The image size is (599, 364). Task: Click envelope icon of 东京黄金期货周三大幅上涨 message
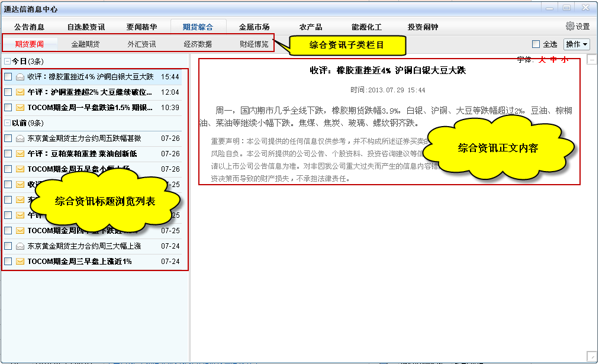pos(20,246)
